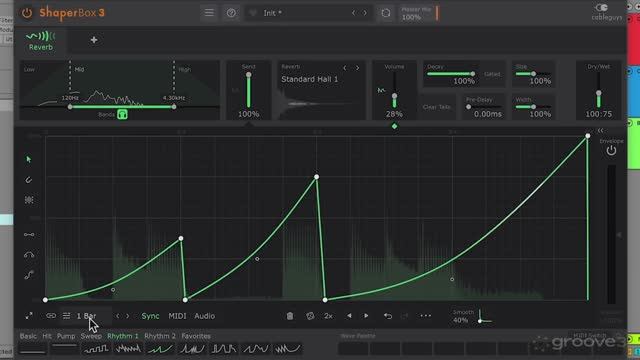
Task: Open the Pump wave preset tab
Action: 66,336
